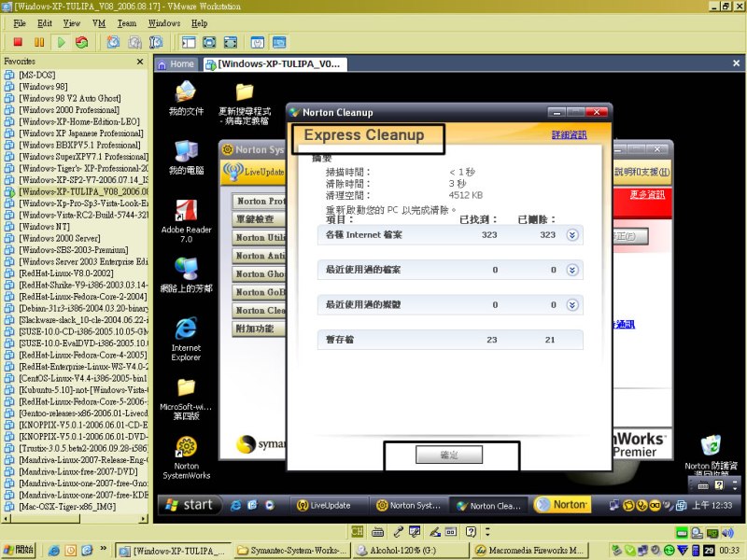Screen dimensions: 747x560
Task: Click the LiveUpdate icon in Norton SystemWorks
Action: pyautogui.click(x=253, y=172)
